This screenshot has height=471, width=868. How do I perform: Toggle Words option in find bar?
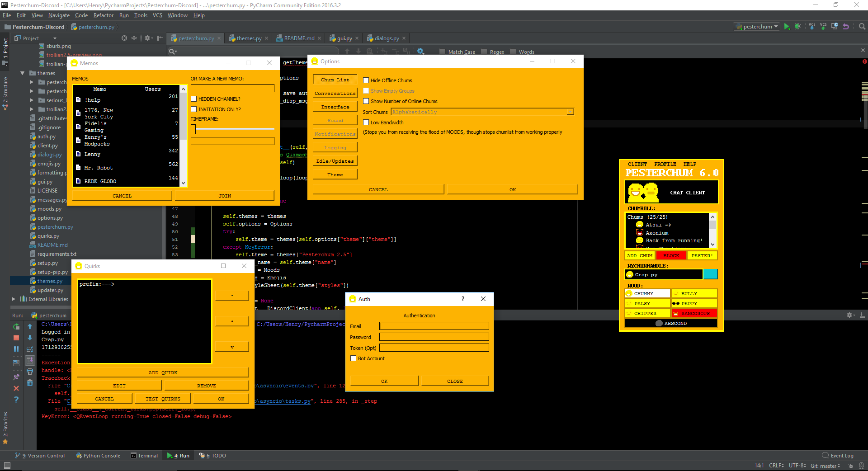pyautogui.click(x=513, y=52)
